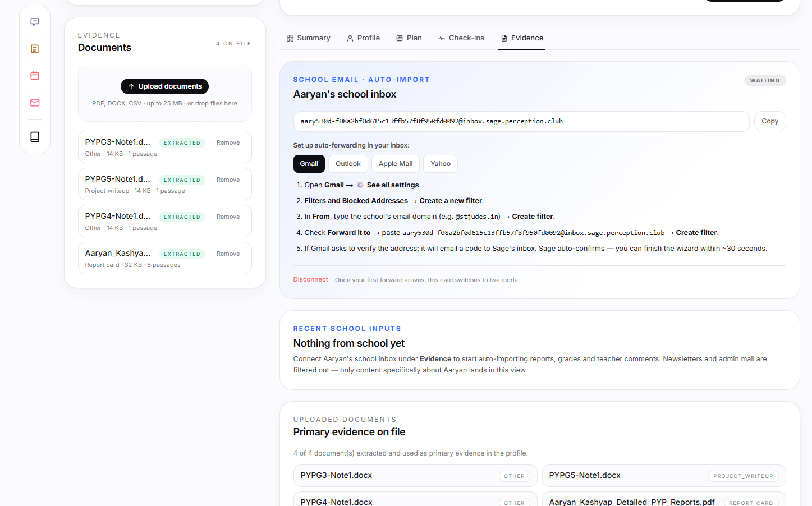Show Outlook forwarding instructions

click(348, 164)
